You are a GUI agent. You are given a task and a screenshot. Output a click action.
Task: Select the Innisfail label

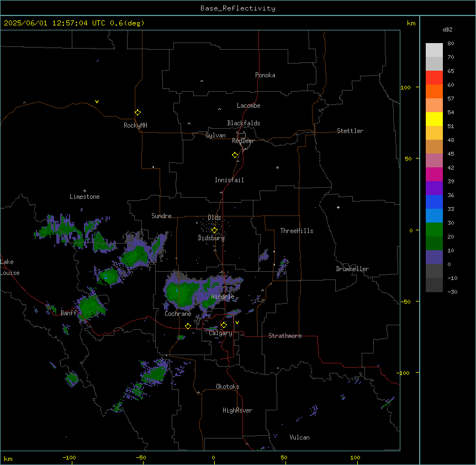pyautogui.click(x=229, y=180)
